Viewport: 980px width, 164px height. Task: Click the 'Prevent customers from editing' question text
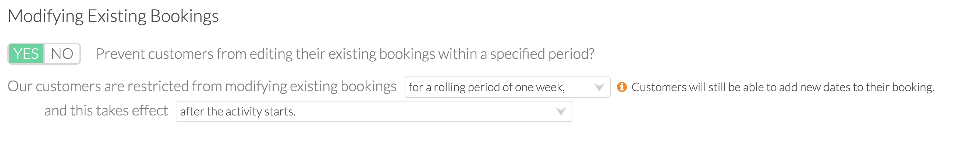pyautogui.click(x=345, y=54)
